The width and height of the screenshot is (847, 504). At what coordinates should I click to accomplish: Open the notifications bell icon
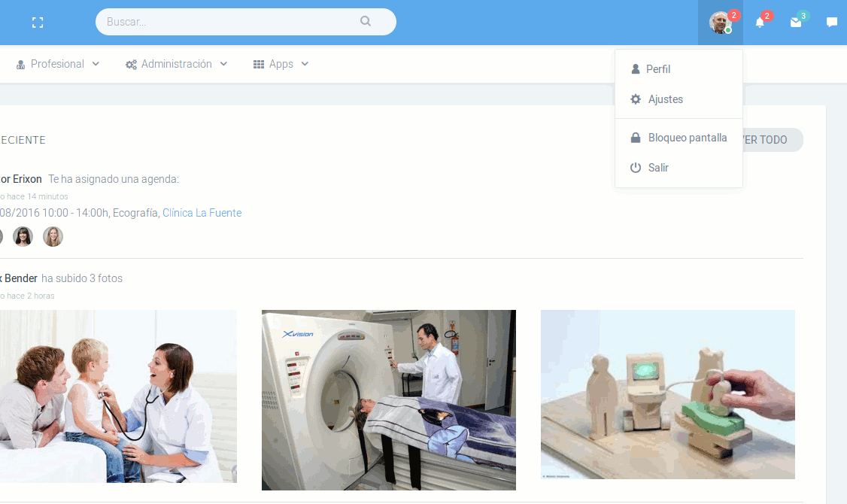[x=760, y=23]
